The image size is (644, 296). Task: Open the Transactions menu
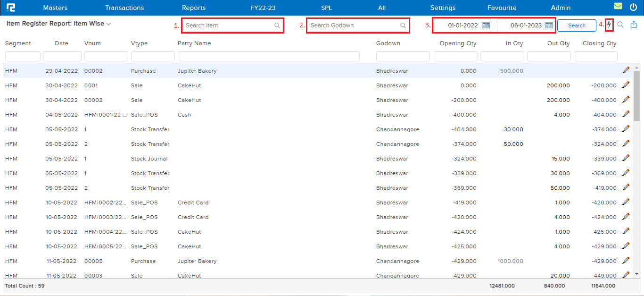(x=124, y=8)
